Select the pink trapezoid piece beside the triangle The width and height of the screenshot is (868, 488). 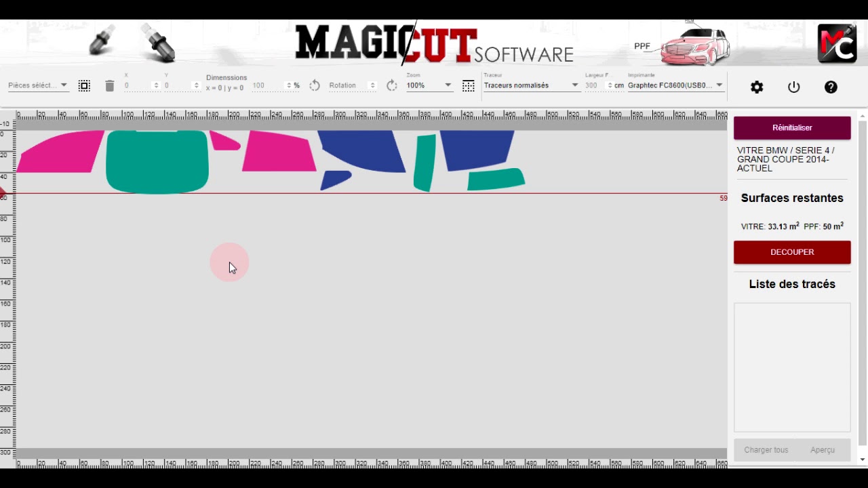(x=278, y=152)
